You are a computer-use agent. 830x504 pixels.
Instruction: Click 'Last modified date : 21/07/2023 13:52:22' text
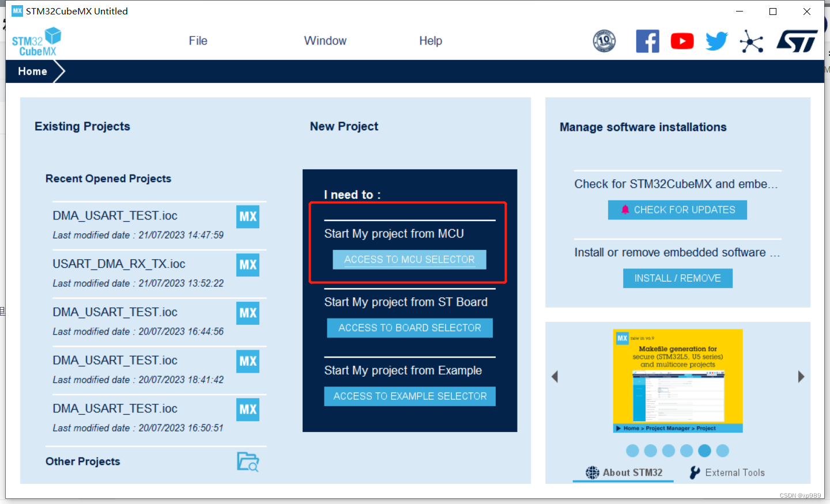click(x=138, y=283)
